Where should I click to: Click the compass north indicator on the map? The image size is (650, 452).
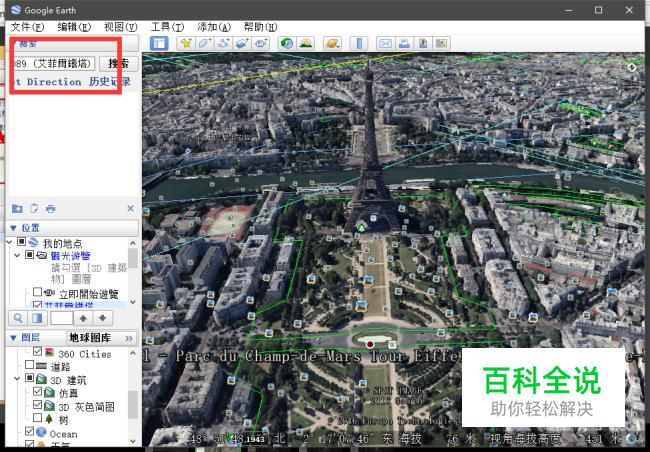[632, 67]
